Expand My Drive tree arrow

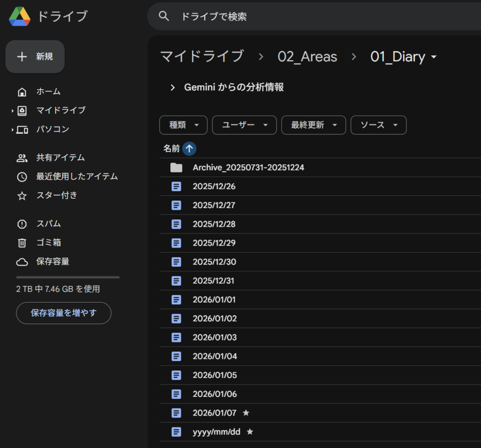click(13, 111)
